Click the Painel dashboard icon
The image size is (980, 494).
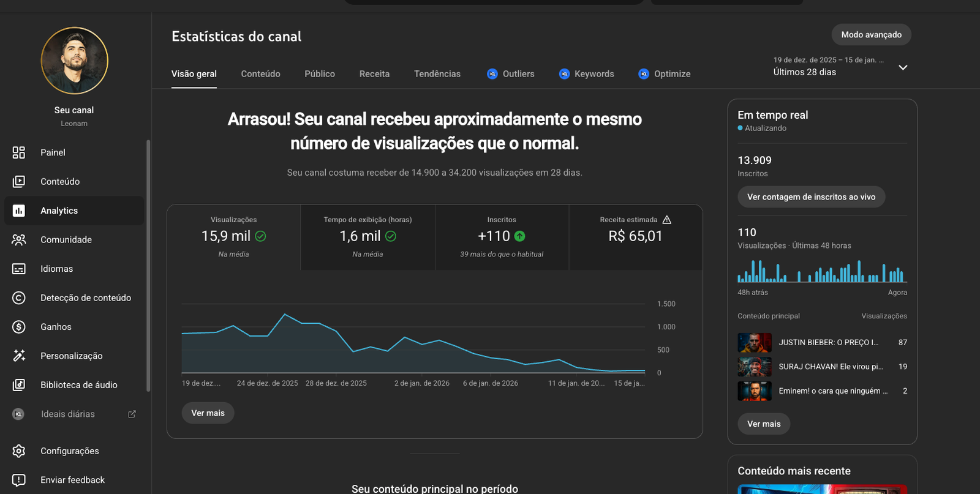pos(19,152)
